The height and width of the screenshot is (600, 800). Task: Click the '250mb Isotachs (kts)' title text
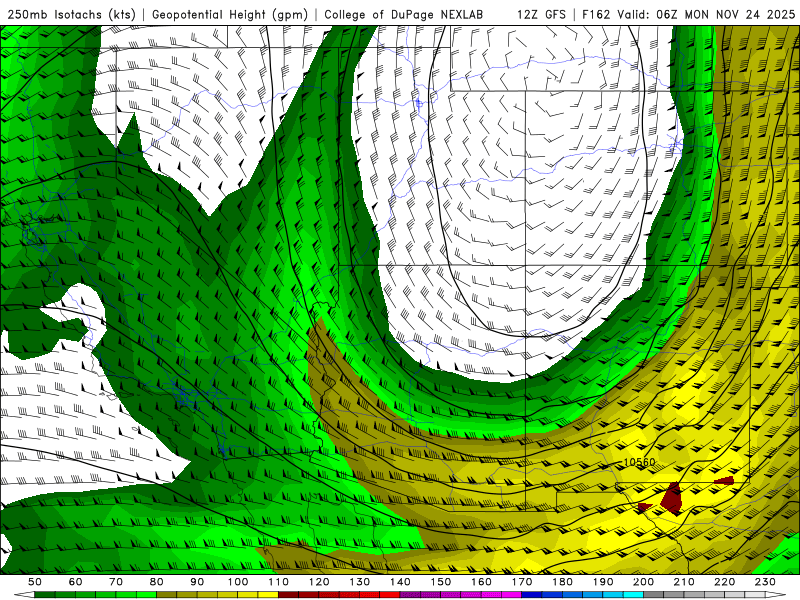point(72,14)
